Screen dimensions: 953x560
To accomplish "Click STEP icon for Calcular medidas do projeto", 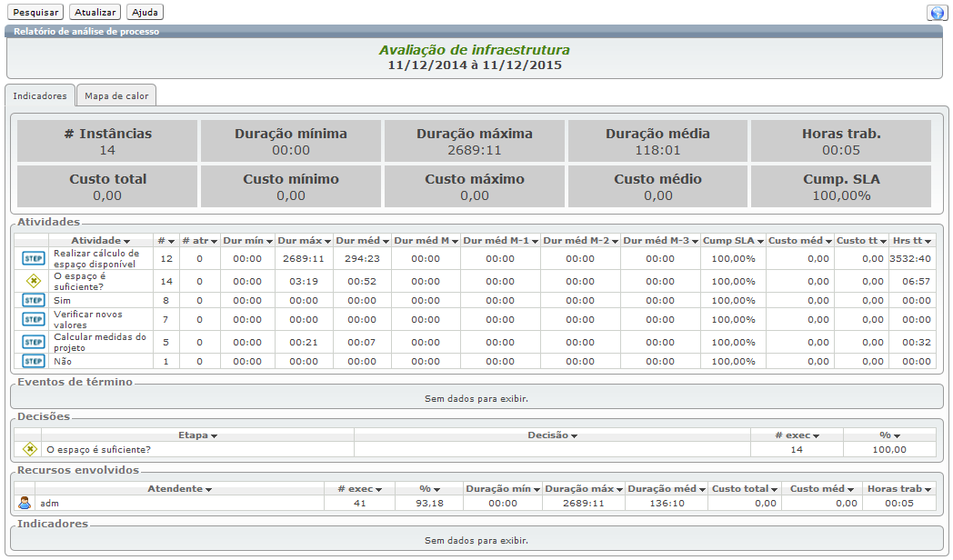I will [33, 342].
